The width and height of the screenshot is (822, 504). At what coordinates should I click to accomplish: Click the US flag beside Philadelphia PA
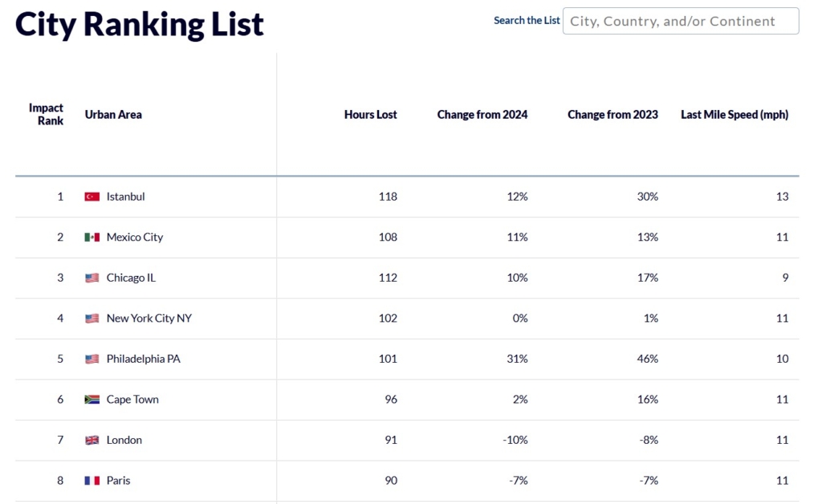92,360
